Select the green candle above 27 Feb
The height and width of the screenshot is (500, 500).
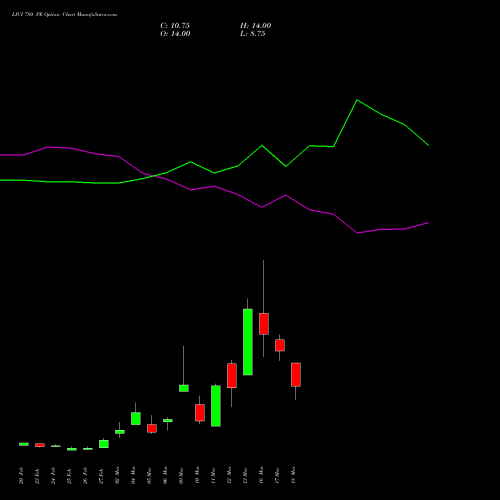pos(104,444)
